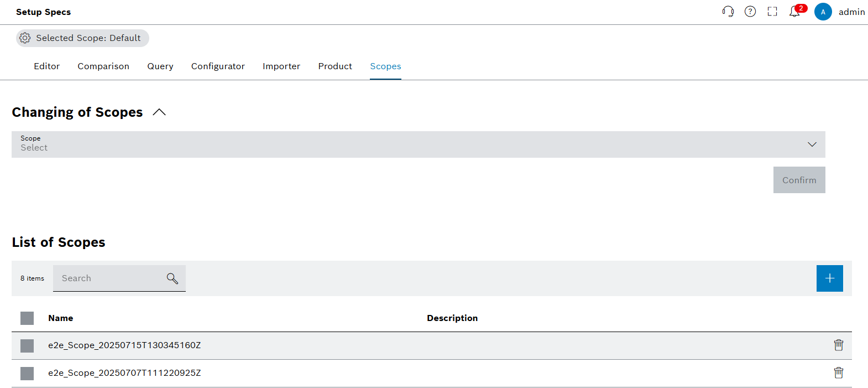
Task: Sort by the Description column header
Action: [x=452, y=318]
